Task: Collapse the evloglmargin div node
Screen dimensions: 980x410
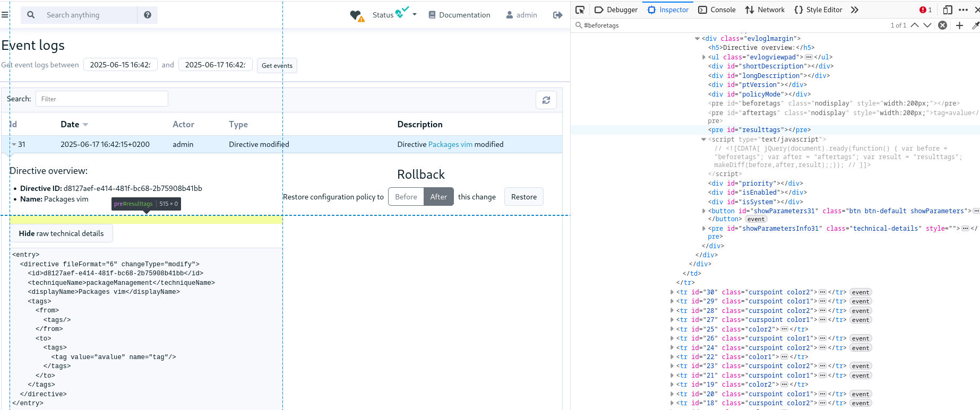Action: click(x=697, y=38)
